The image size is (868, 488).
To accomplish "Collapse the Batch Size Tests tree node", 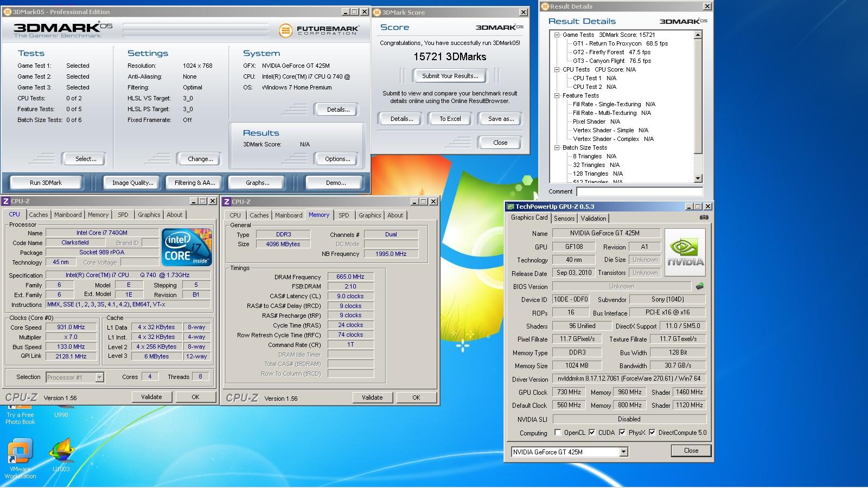I will [557, 147].
